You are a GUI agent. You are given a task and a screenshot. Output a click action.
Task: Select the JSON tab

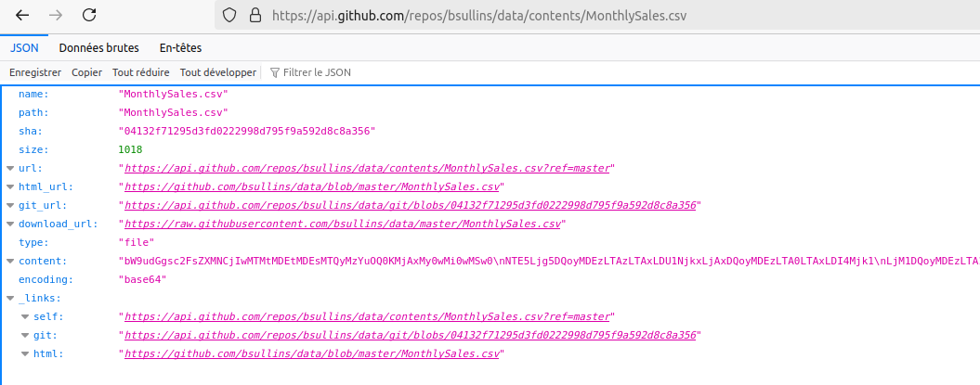click(x=25, y=47)
